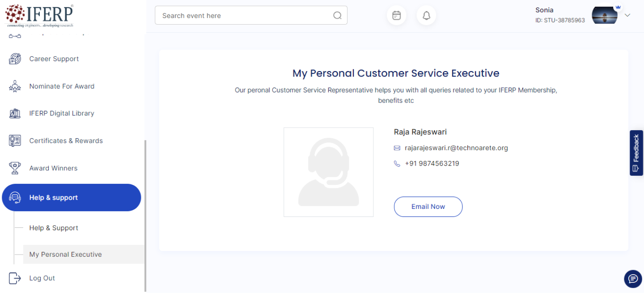Click the Nominate For Award icon
Screen dimensions: 644x293
pos(15,86)
